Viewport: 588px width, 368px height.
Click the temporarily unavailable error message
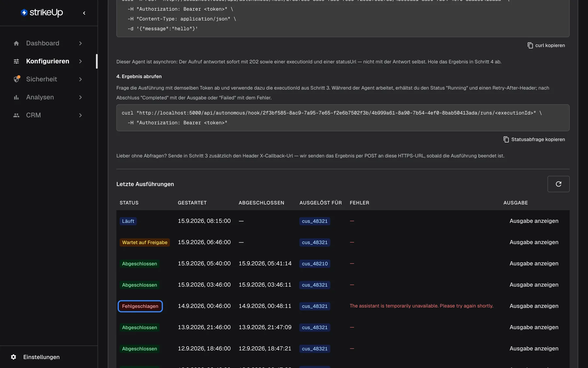[421, 306]
